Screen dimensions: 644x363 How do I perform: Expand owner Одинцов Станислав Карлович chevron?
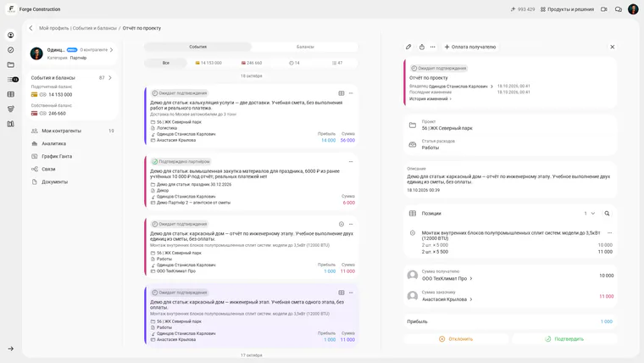pos(491,87)
